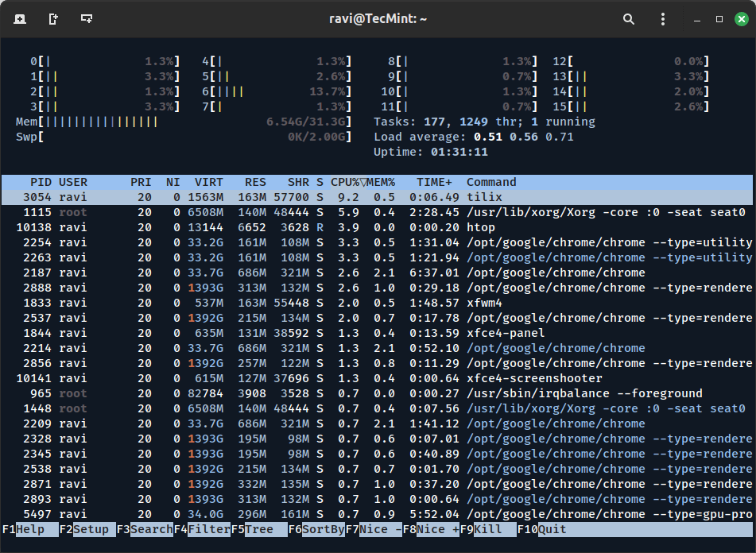
Task: Select chrome renderer row PID 2856
Action: (377, 363)
